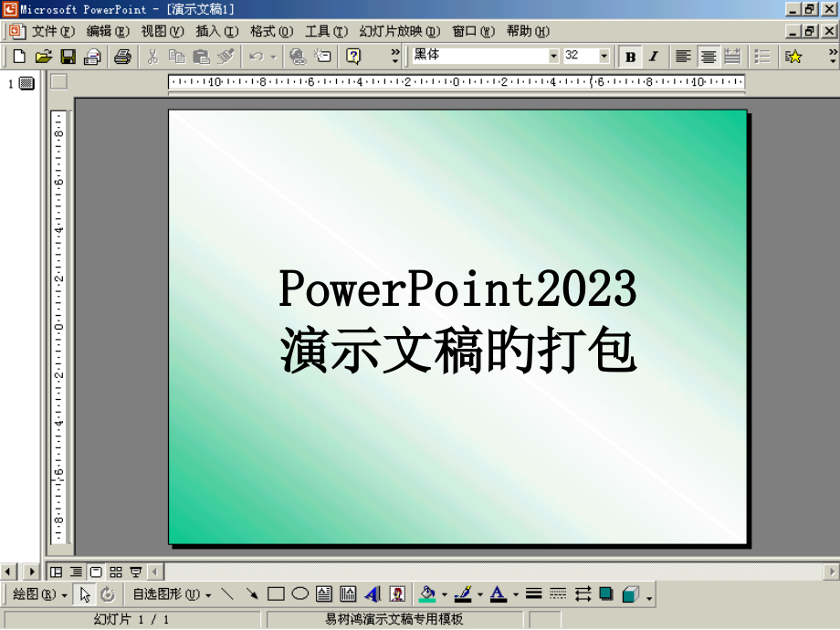The width and height of the screenshot is (840, 630).
Task: Select the Line drawing tool
Action: coord(227,593)
